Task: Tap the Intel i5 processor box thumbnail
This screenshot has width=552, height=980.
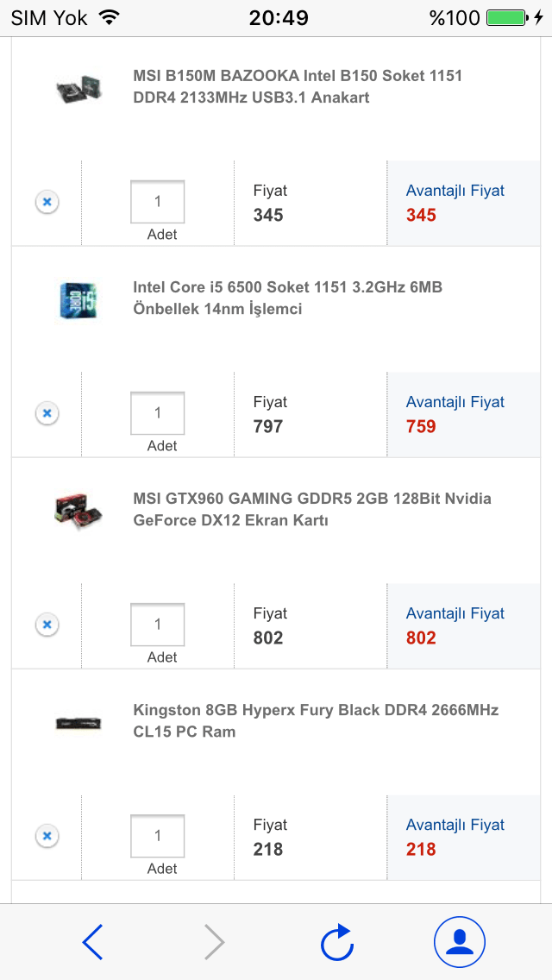Action: point(78,300)
